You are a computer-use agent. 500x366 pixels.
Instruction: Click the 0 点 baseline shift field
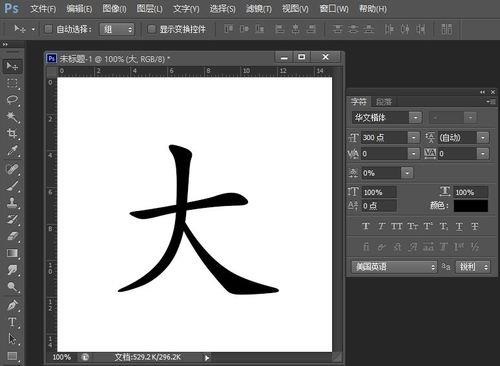click(379, 206)
